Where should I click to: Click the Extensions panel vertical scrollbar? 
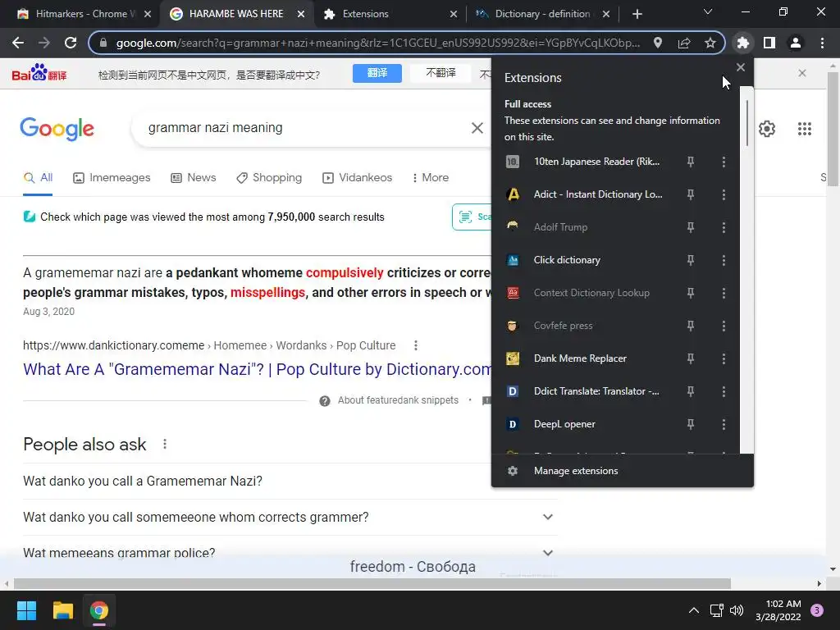click(746, 123)
